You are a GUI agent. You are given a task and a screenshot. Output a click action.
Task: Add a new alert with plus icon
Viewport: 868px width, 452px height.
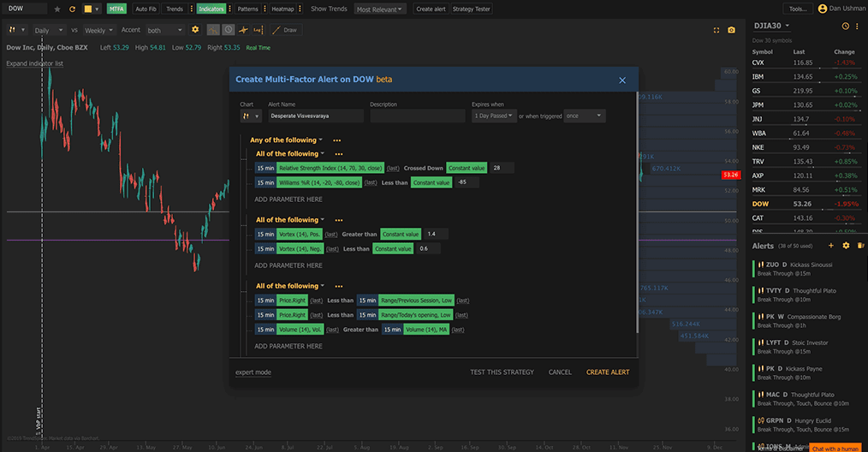[831, 246]
